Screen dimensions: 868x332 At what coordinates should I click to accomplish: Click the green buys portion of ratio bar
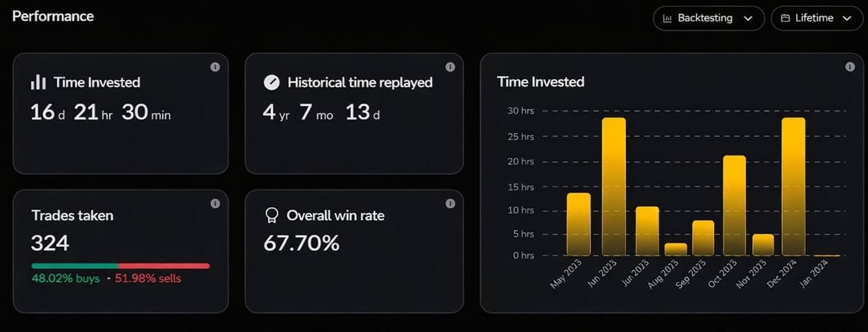click(74, 266)
